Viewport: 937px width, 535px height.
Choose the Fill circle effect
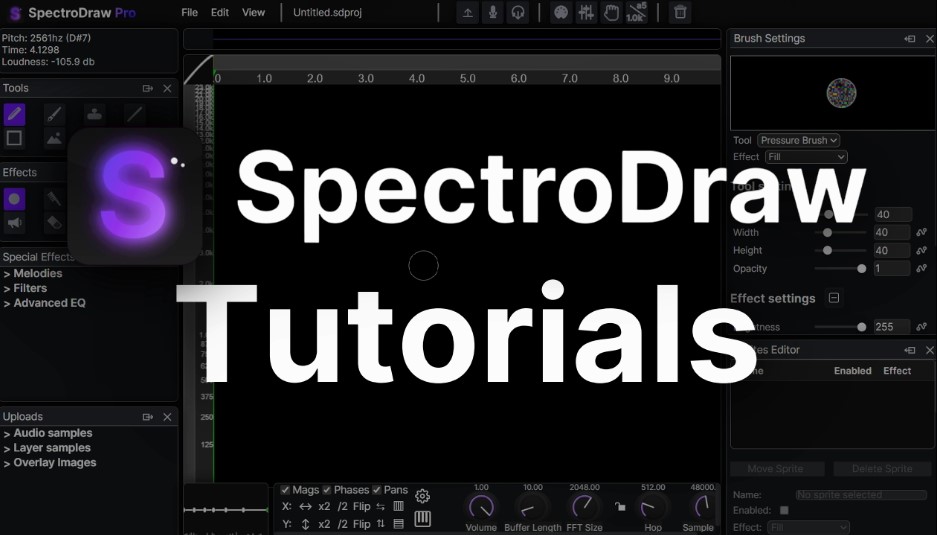[14, 198]
